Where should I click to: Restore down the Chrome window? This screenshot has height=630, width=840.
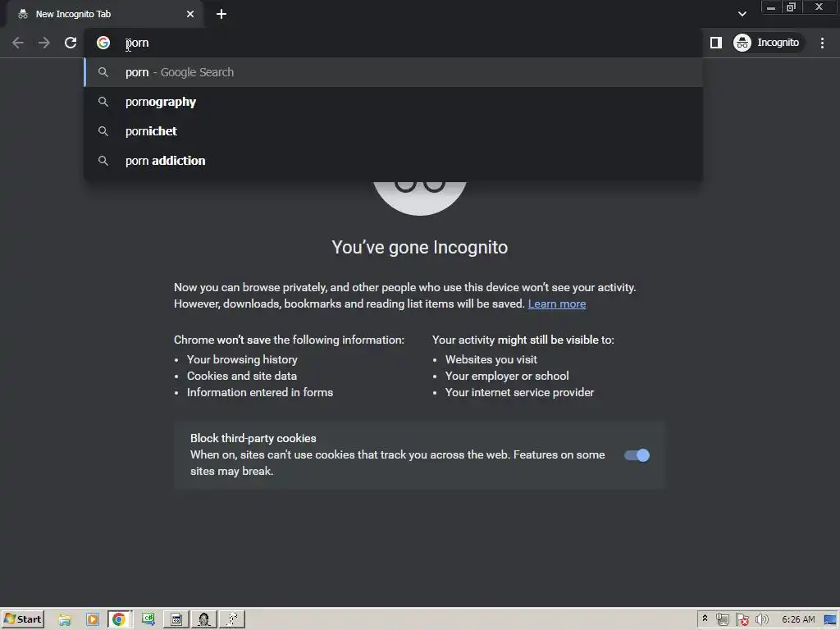point(792,7)
